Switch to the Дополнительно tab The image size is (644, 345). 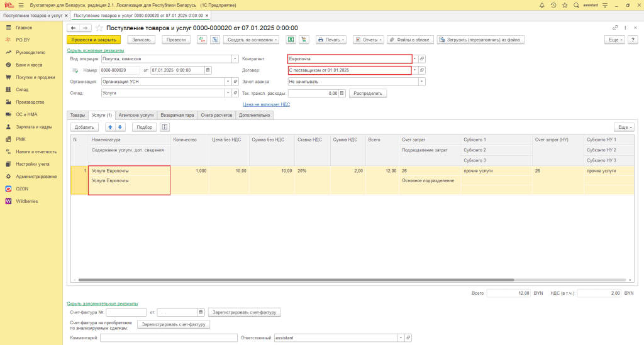[254, 115]
